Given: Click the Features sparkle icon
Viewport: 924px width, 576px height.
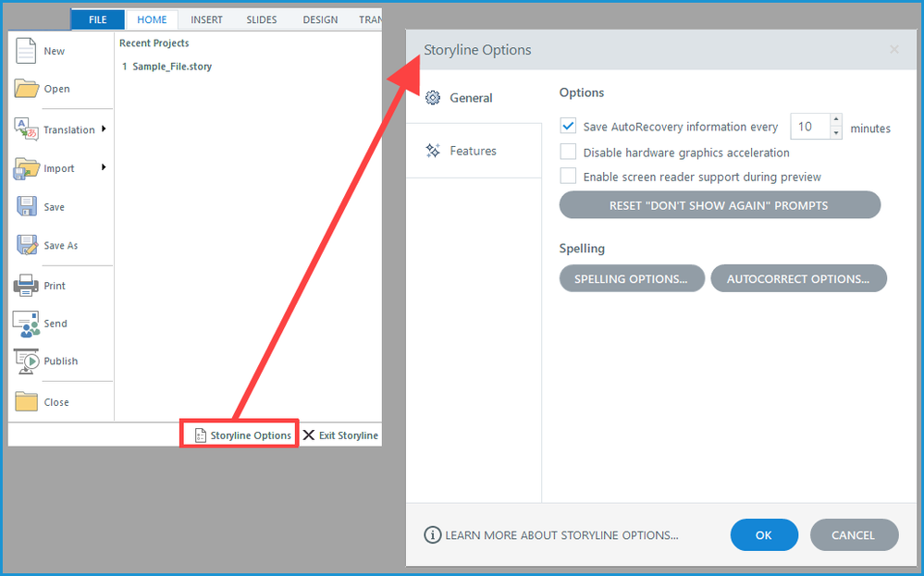Looking at the screenshot, I should click(433, 151).
